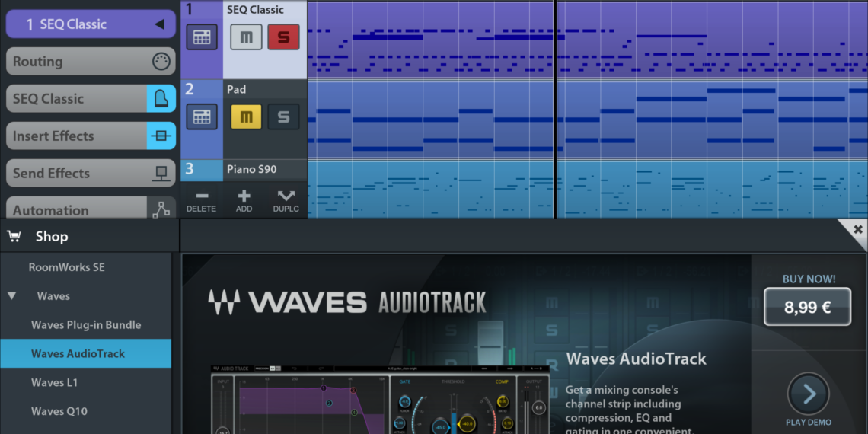The image size is (868, 434).
Task: Mute the SEQ Classic track
Action: [x=246, y=37]
